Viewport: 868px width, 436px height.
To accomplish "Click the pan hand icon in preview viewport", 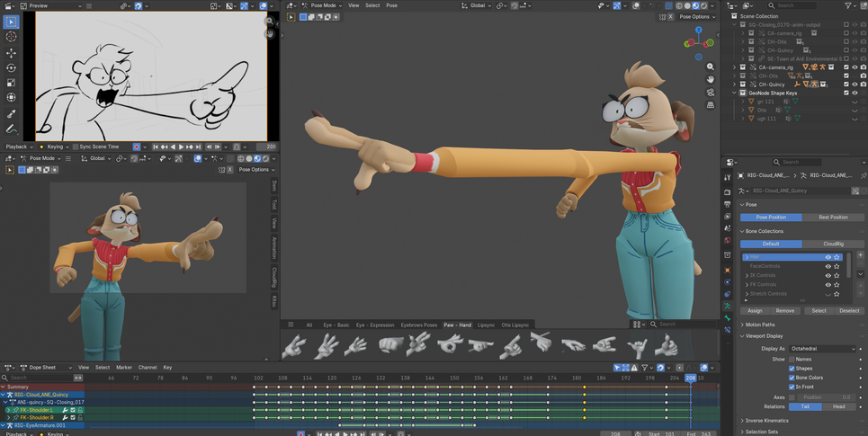I will (269, 33).
